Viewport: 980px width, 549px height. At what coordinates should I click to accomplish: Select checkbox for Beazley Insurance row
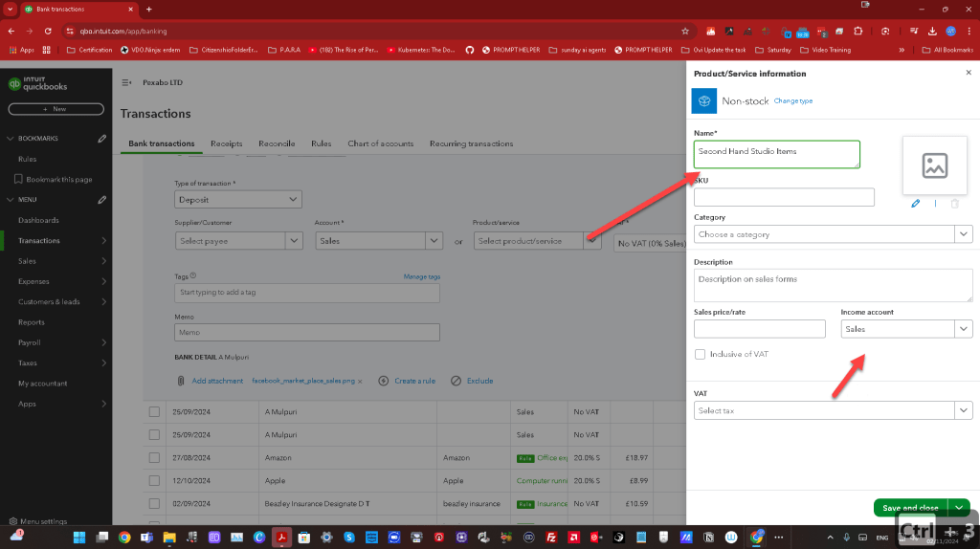154,503
